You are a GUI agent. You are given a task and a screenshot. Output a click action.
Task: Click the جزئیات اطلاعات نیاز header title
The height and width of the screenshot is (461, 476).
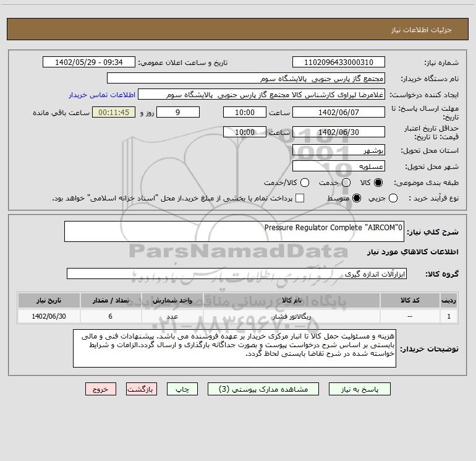point(421,30)
